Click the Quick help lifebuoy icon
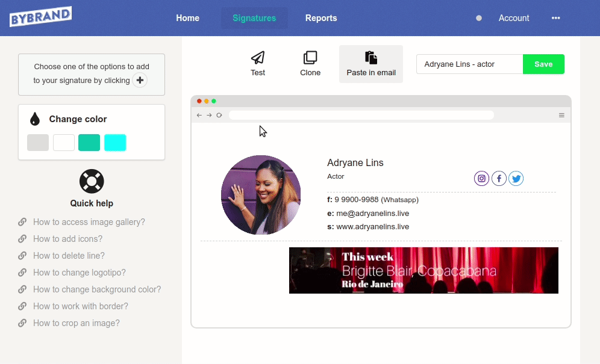The image size is (600, 364). click(x=92, y=181)
